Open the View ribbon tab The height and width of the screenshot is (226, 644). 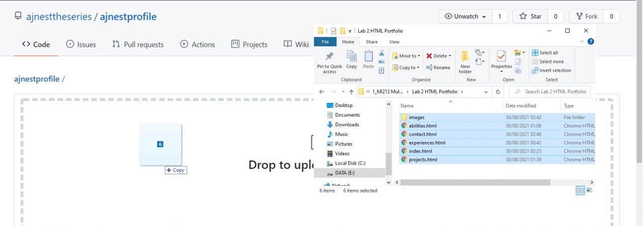tap(394, 42)
